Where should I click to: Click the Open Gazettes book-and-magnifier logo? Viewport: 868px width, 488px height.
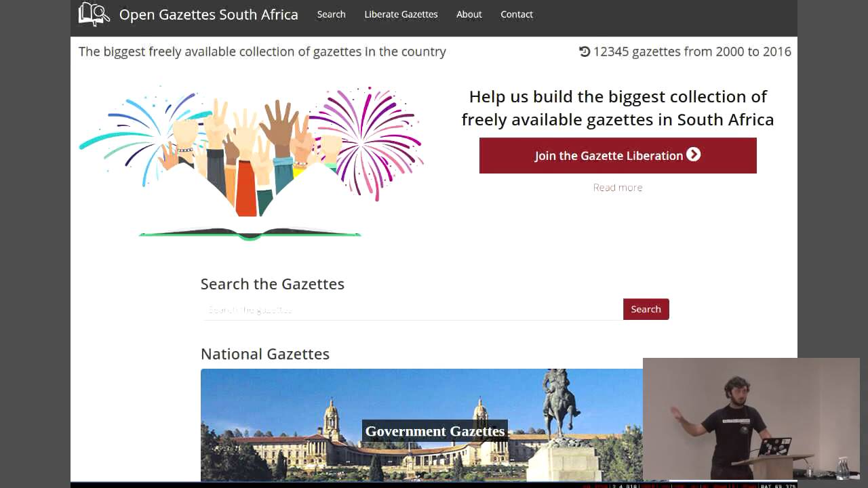(94, 14)
